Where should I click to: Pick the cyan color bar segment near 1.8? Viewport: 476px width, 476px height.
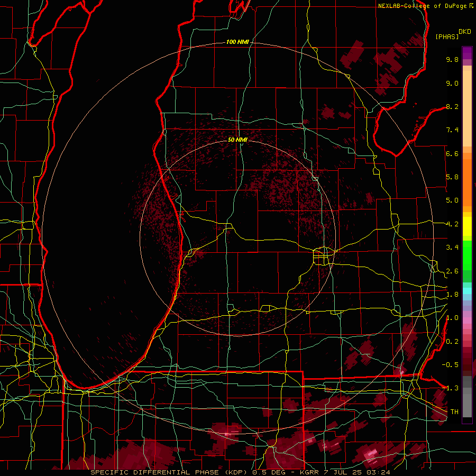click(x=467, y=291)
